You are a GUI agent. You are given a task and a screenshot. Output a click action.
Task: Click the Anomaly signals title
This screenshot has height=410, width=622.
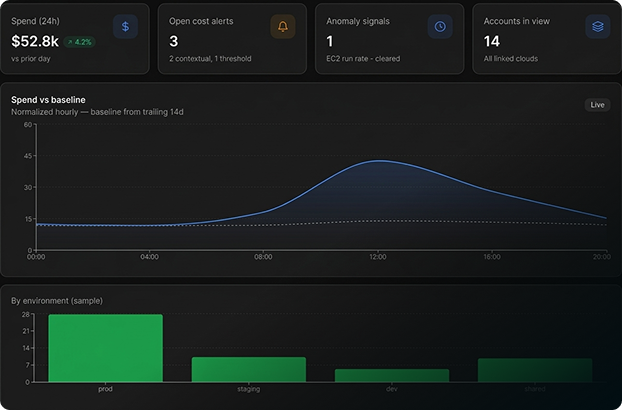(358, 21)
